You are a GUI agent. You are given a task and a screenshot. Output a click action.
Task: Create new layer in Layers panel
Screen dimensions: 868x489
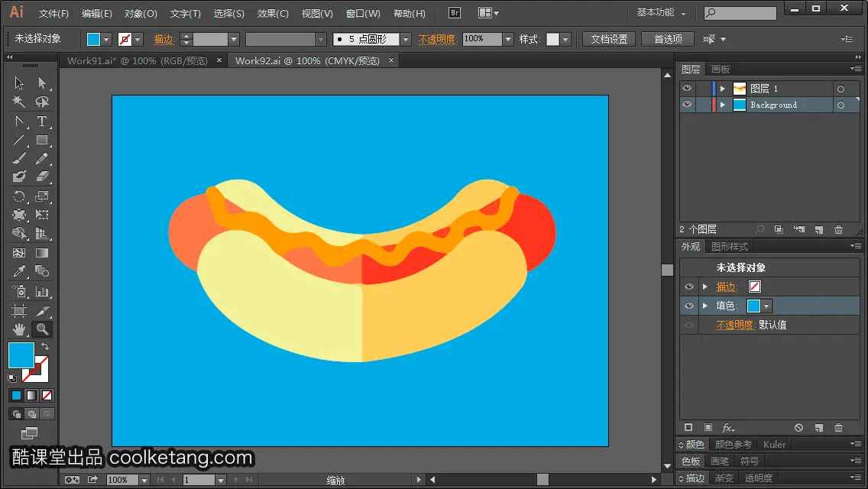(819, 229)
